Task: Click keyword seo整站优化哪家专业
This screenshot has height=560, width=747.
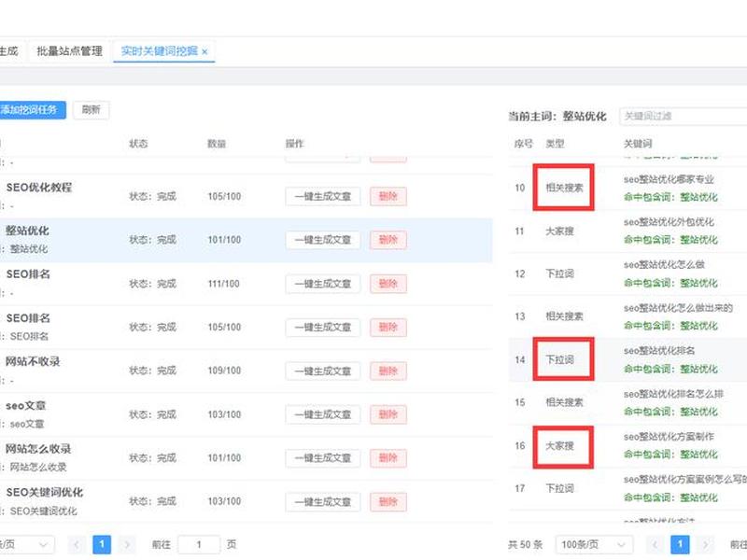Action: point(669,179)
